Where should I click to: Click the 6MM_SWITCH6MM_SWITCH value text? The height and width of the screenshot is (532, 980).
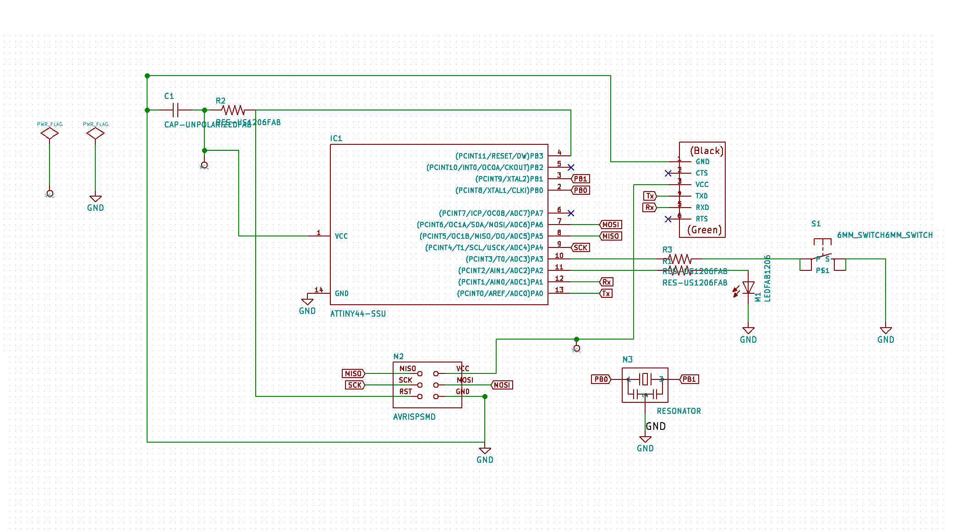pos(885,235)
